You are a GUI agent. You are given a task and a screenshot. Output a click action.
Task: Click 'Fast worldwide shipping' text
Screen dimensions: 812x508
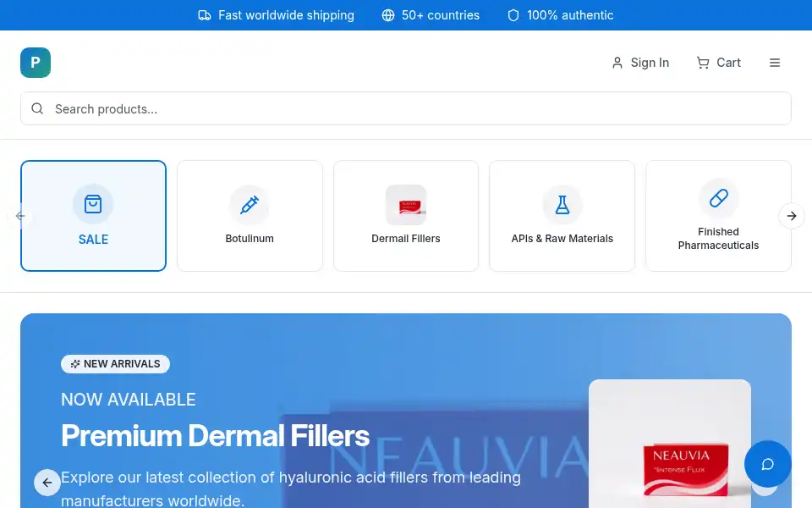(287, 15)
